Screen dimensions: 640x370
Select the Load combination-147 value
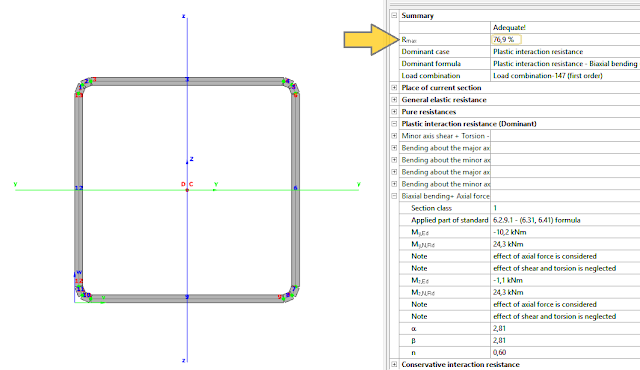point(547,75)
